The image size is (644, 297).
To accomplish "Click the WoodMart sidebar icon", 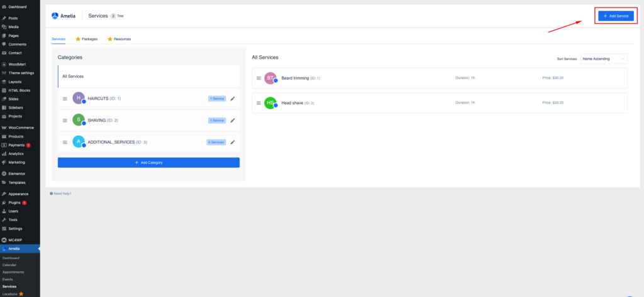I will click(4, 64).
